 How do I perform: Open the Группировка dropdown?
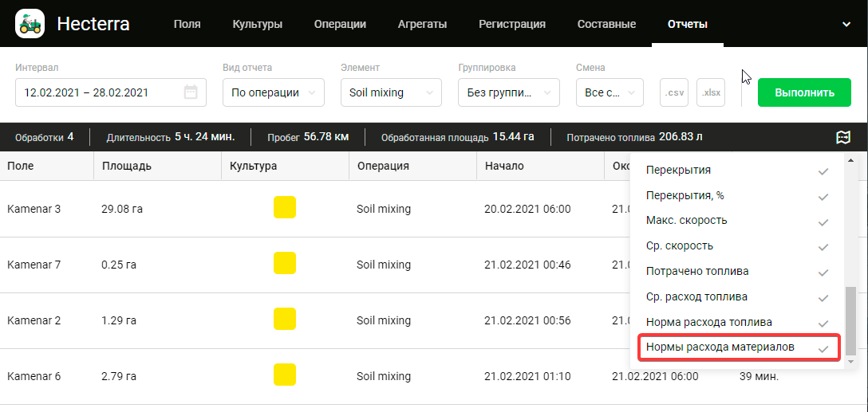(509, 92)
